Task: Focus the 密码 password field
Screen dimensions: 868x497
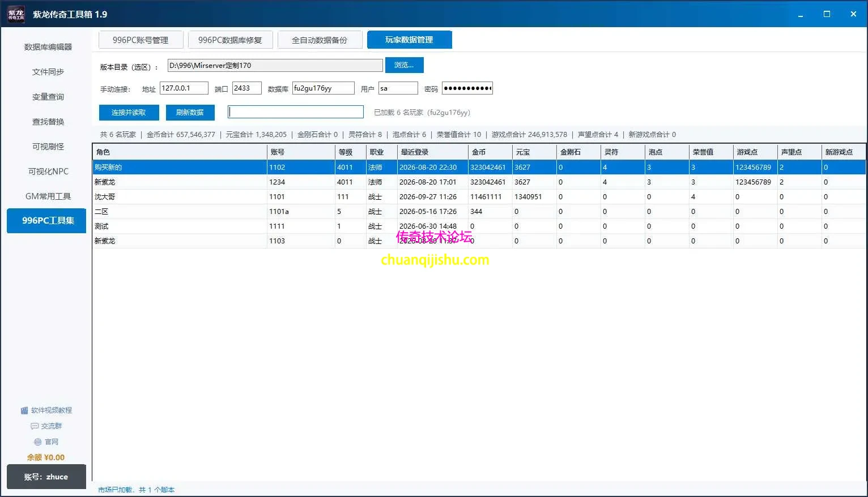Action: (x=467, y=88)
